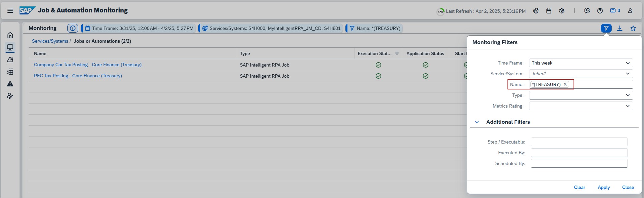Collapse the Additional Filters section

tap(477, 122)
